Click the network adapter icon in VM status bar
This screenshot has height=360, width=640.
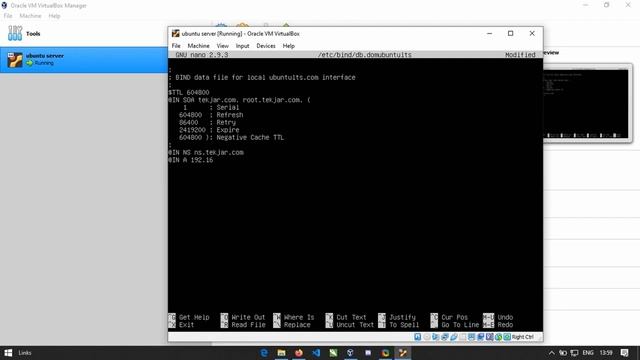[x=445, y=337]
